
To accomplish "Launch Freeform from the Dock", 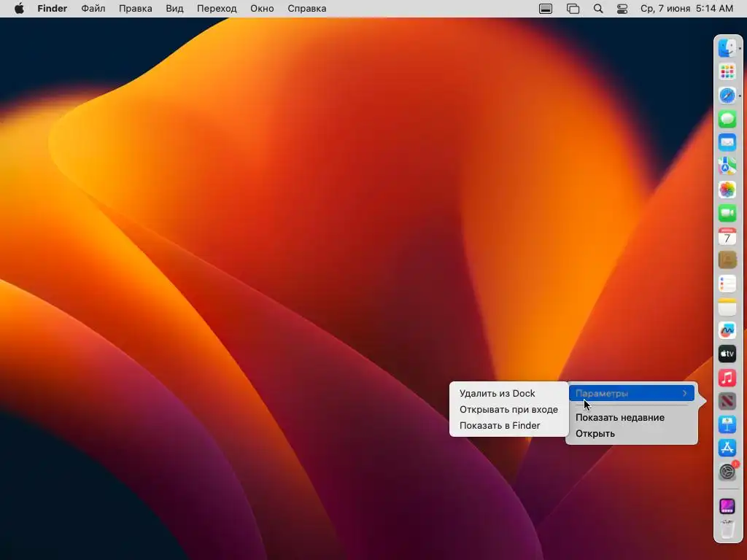I will 727,330.
